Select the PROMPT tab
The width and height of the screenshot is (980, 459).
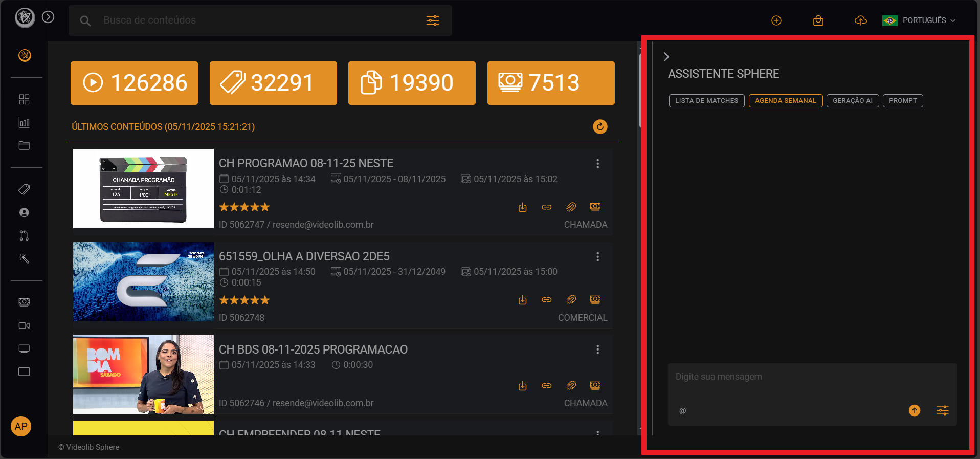(903, 101)
